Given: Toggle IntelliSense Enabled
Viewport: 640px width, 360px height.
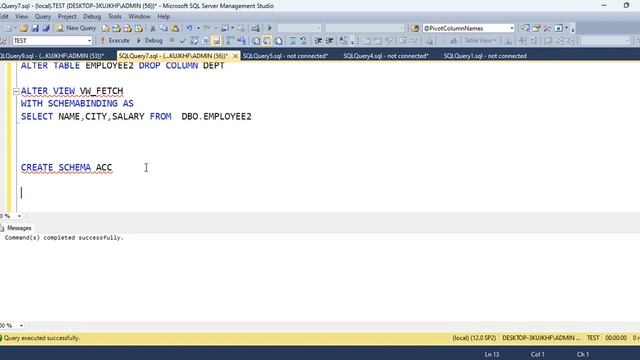Looking at the screenshot, I should click(x=216, y=40).
